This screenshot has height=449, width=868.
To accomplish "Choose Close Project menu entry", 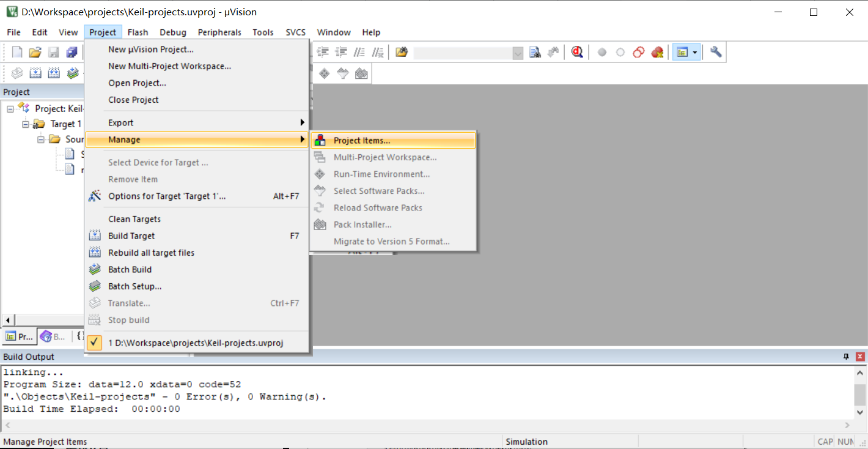I will (196, 100).
